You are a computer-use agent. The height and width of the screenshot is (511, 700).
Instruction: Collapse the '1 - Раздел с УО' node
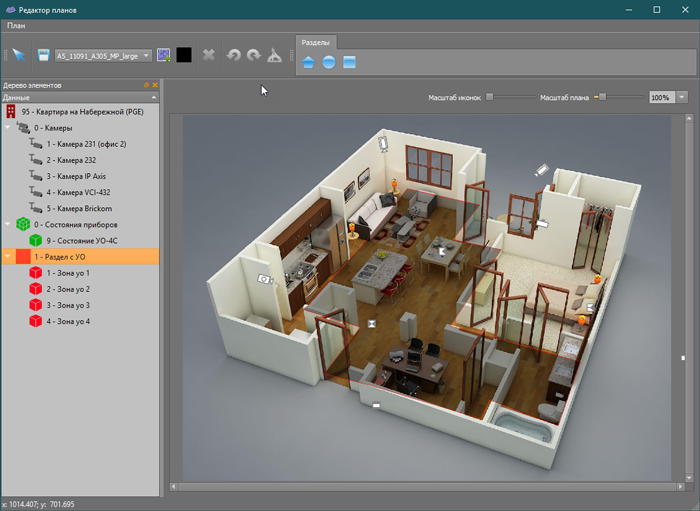[x=7, y=257]
